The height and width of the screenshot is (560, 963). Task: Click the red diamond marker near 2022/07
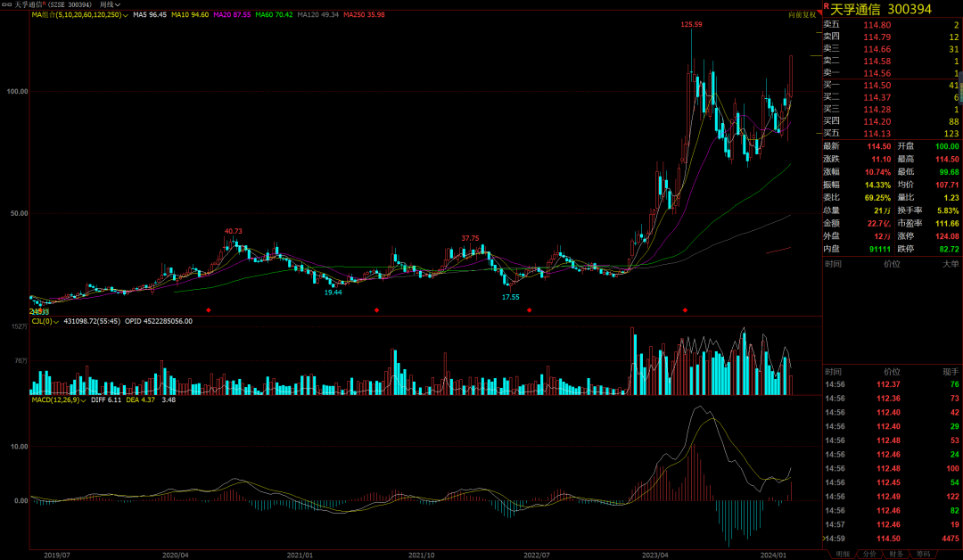coord(530,310)
